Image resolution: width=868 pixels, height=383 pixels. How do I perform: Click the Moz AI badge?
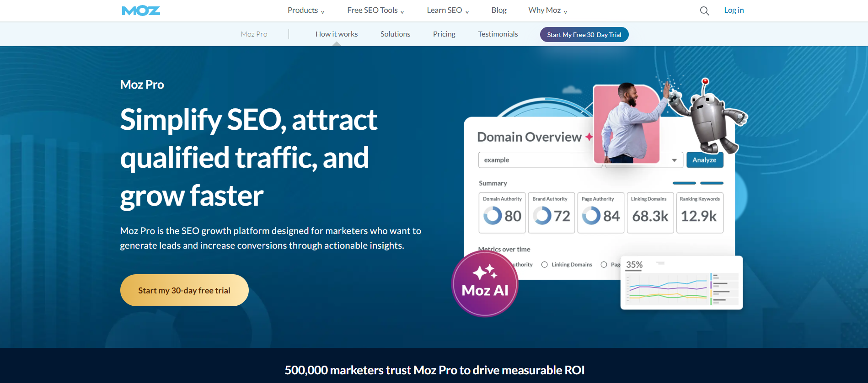(485, 284)
